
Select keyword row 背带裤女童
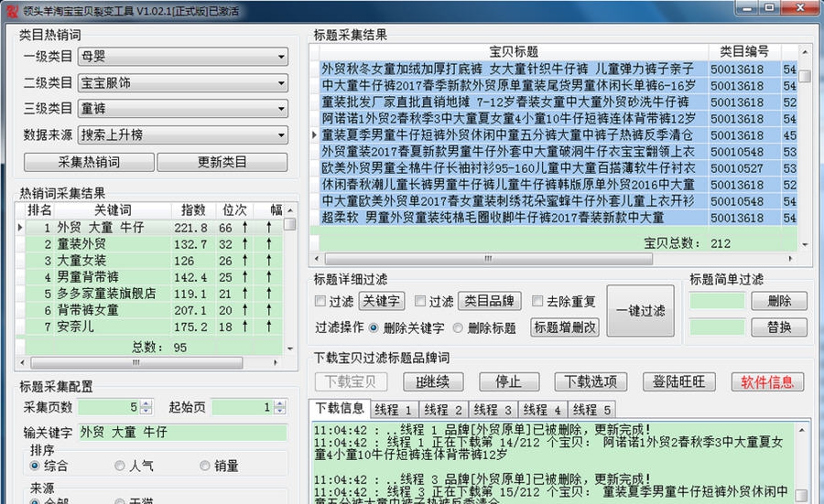tap(154, 310)
